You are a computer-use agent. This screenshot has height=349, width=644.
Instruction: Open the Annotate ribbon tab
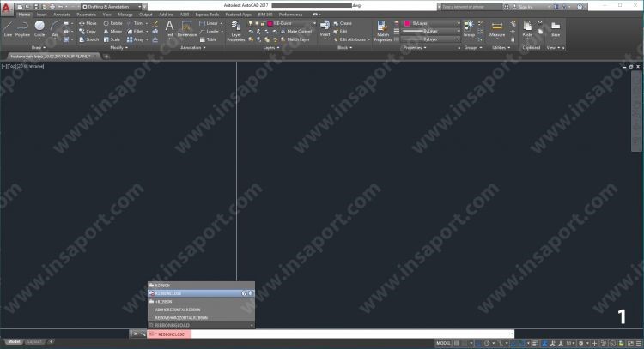coord(62,15)
